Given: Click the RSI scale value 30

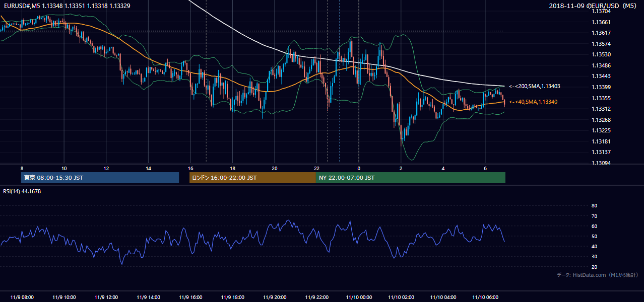Looking at the screenshot, I should coord(594,257).
